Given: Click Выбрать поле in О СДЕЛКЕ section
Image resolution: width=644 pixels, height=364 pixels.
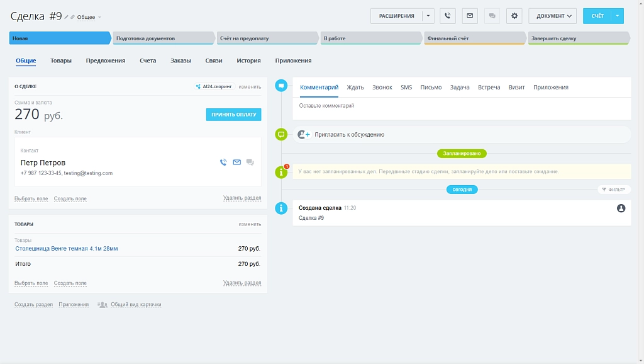Looking at the screenshot, I should tap(31, 198).
